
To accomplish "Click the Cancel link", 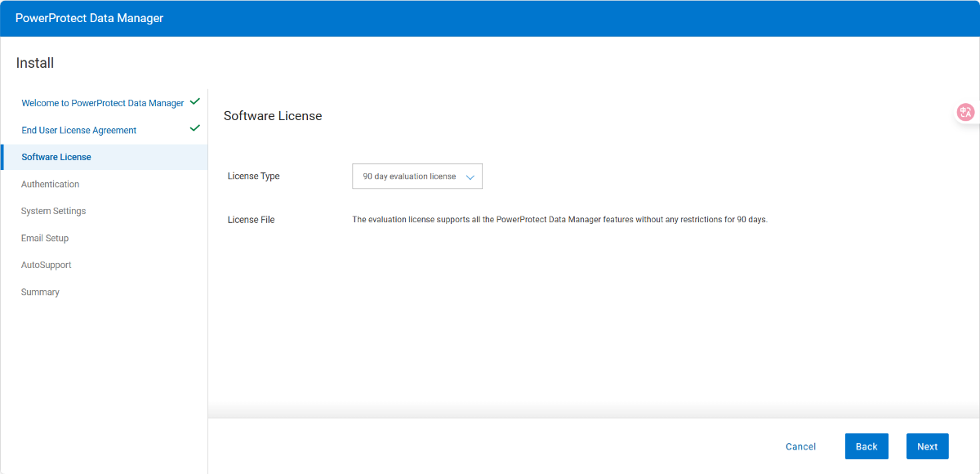I will point(801,446).
